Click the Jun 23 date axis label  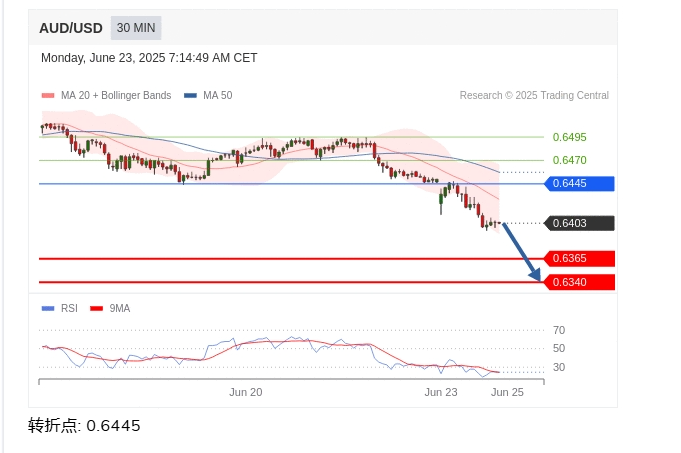(441, 392)
